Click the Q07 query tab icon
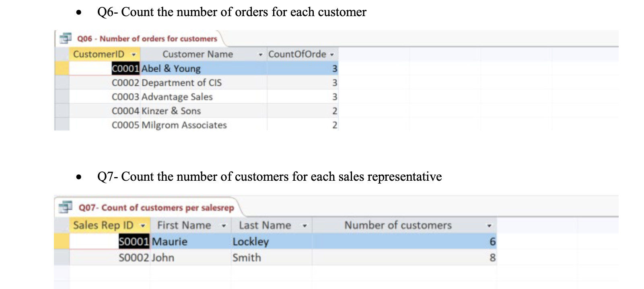Screen dimensions: 644x289 click(65, 207)
